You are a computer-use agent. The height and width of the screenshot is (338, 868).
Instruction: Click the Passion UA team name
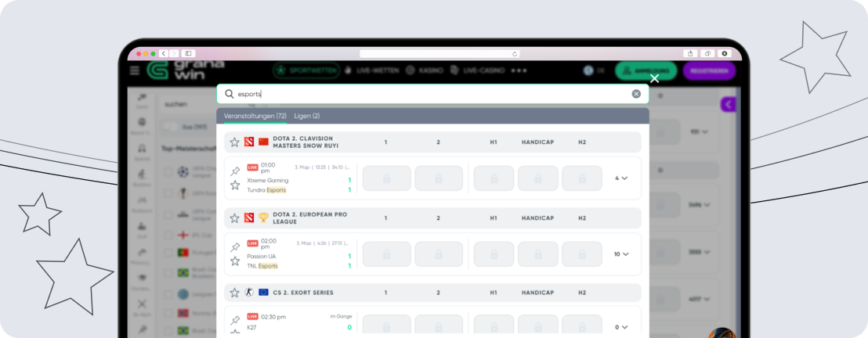click(262, 256)
